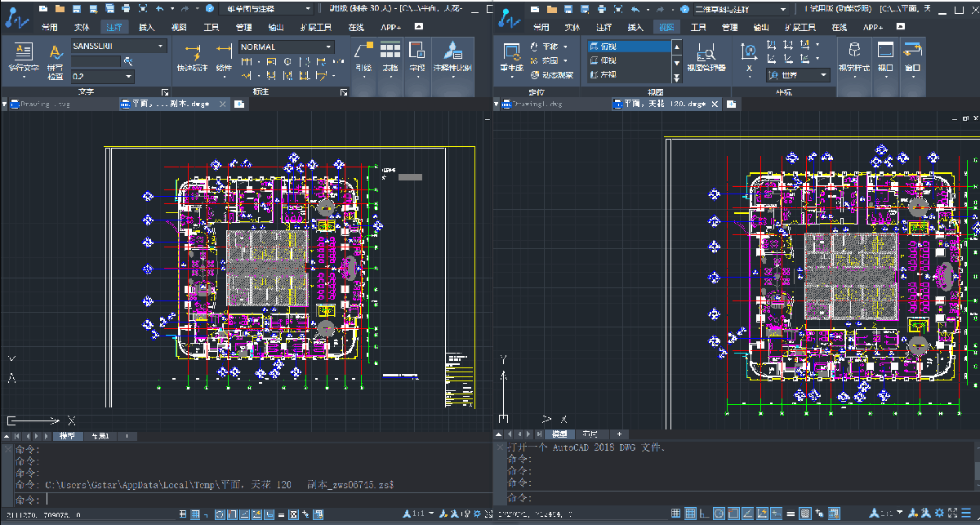Toggle grid display in left window status bar
The width and height of the screenshot is (980, 525).
pyautogui.click(x=195, y=515)
